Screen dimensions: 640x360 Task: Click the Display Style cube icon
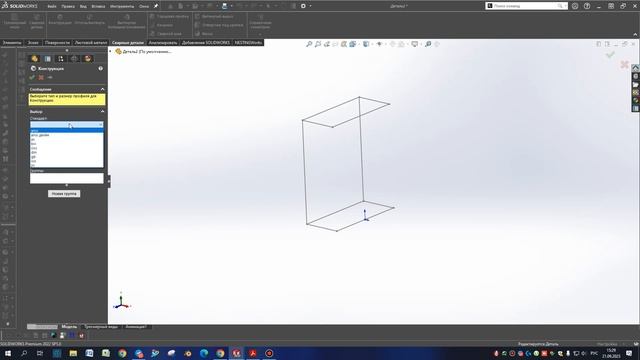point(366,44)
